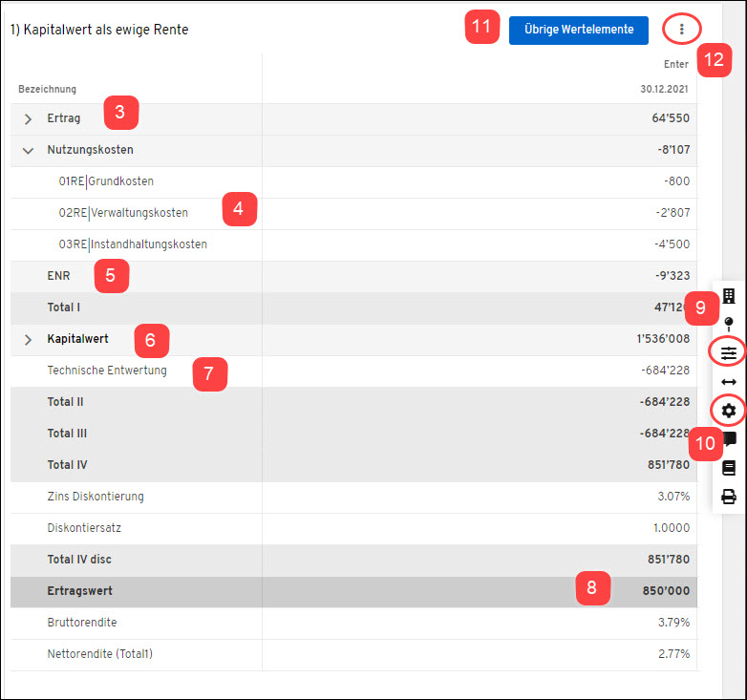Click the map pin icon in the side toolbar
This screenshot has width=747, height=700.
pos(729,324)
